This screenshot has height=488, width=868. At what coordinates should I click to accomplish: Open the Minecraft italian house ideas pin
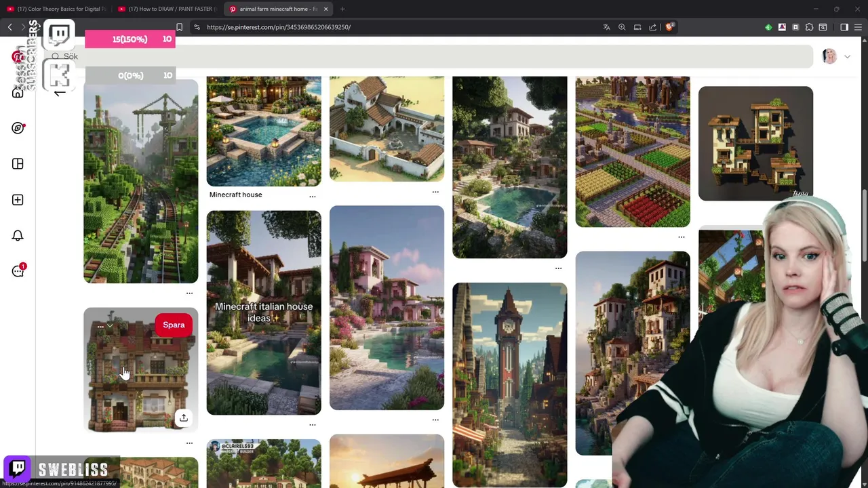coord(264,312)
